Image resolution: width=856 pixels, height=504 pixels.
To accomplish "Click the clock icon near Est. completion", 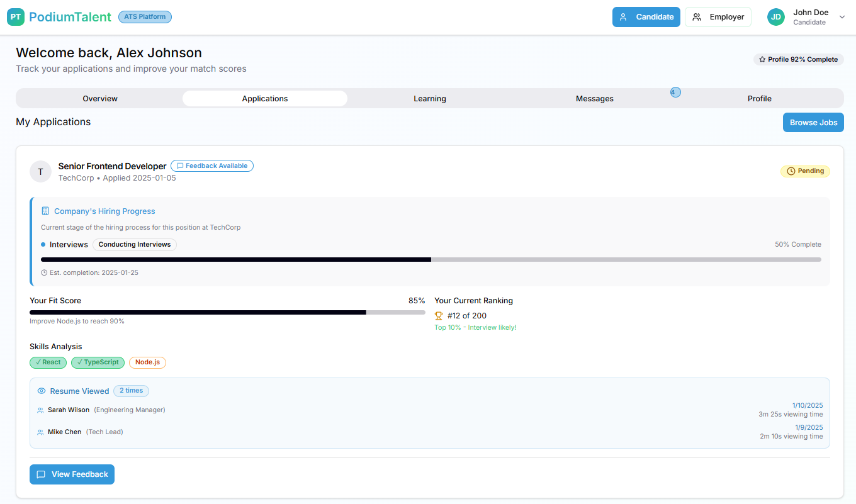I will (x=44, y=273).
